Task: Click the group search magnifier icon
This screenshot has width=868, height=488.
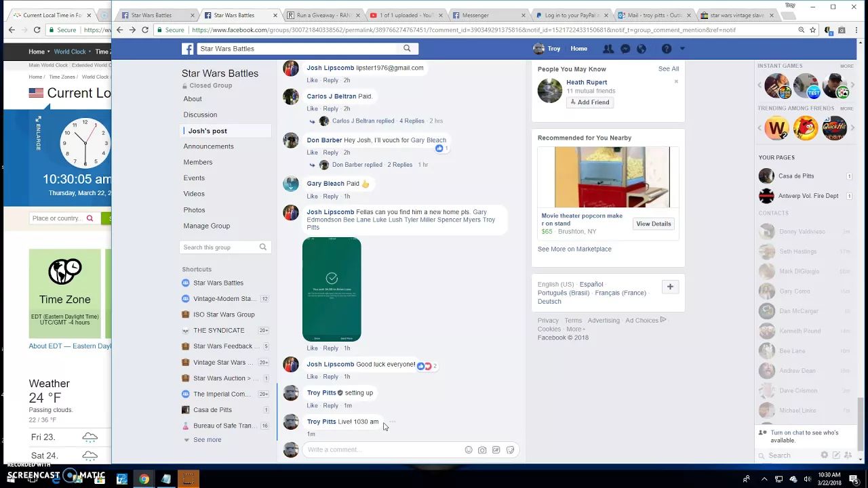Action: coord(263,247)
